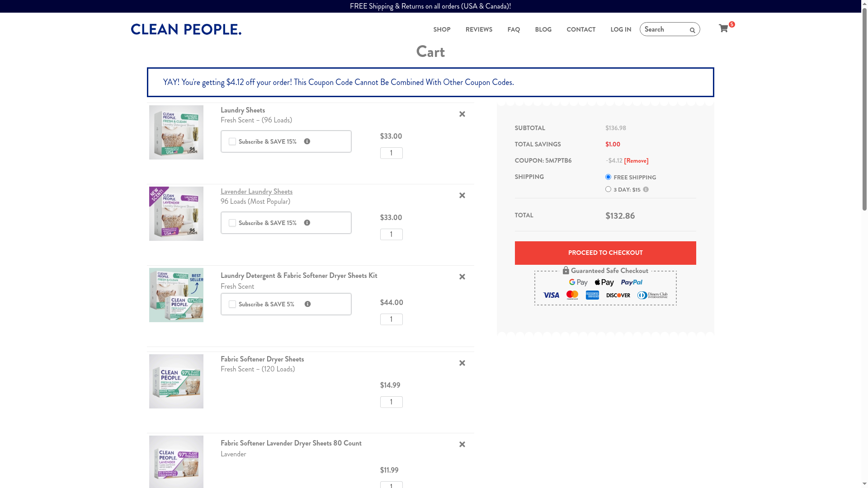Image resolution: width=868 pixels, height=488 pixels.
Task: Open Fabric Softener Lavender Dryer Sheets title
Action: 291,443
